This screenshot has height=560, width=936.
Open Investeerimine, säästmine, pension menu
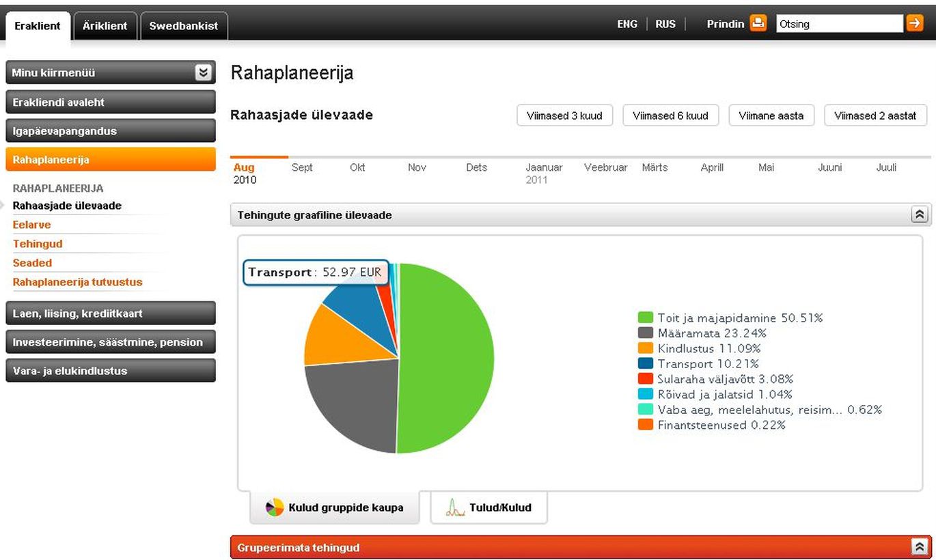pyautogui.click(x=111, y=342)
